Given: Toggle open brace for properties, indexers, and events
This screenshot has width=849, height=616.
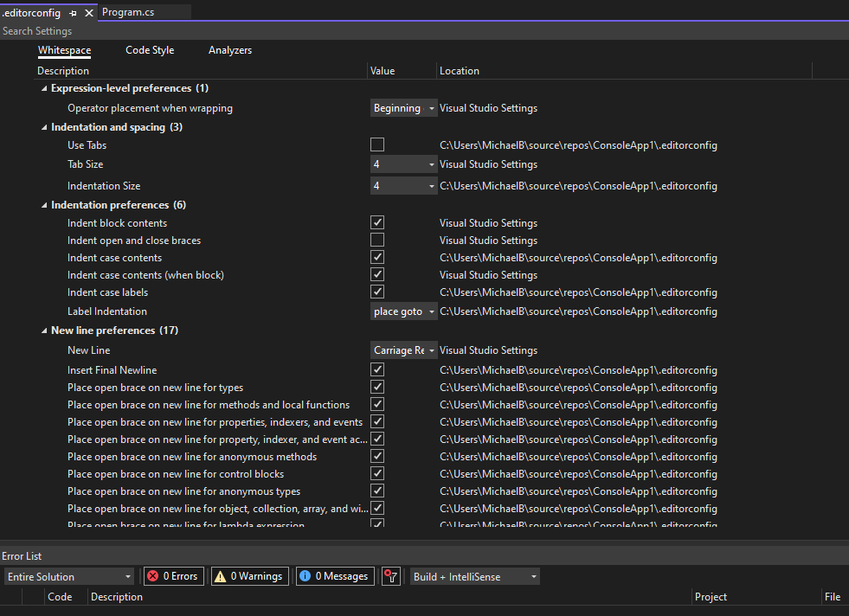Looking at the screenshot, I should coord(377,421).
